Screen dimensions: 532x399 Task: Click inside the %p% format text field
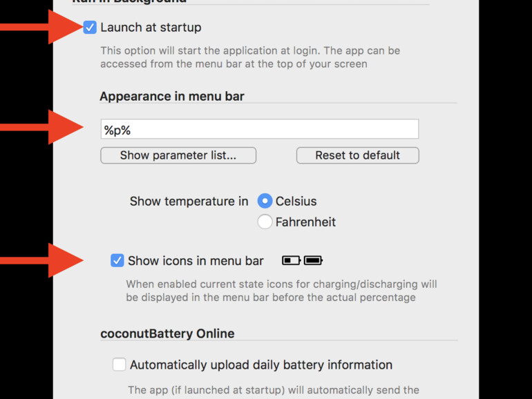[260, 129]
